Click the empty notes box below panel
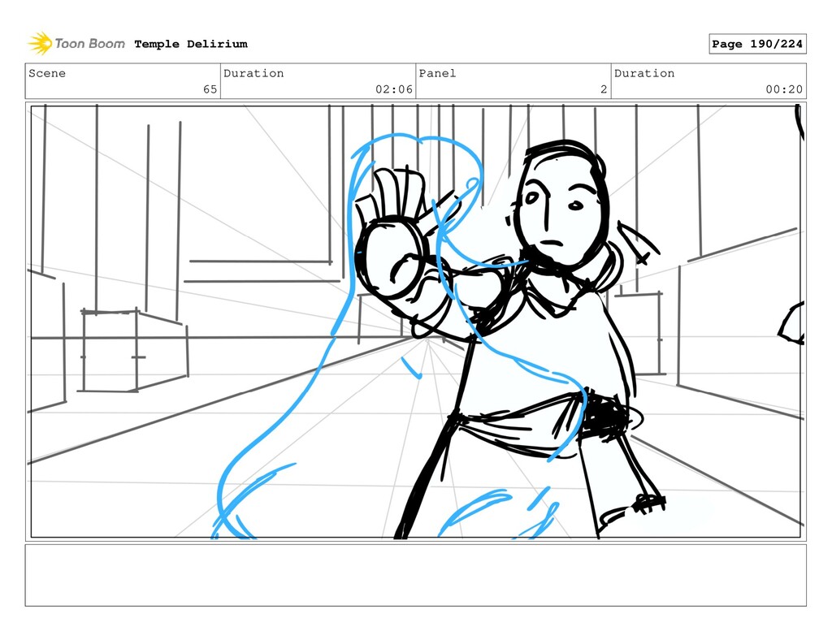 (415, 575)
